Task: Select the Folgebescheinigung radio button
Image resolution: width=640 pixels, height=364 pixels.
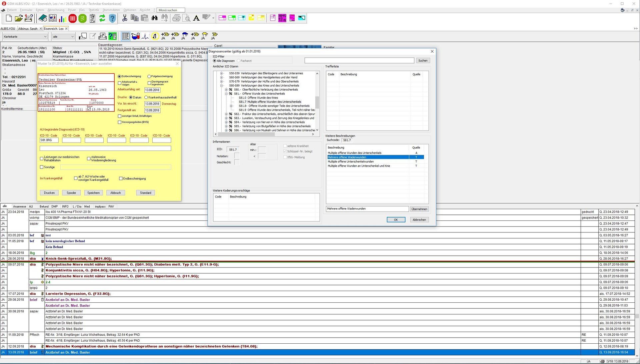Action: (149, 76)
